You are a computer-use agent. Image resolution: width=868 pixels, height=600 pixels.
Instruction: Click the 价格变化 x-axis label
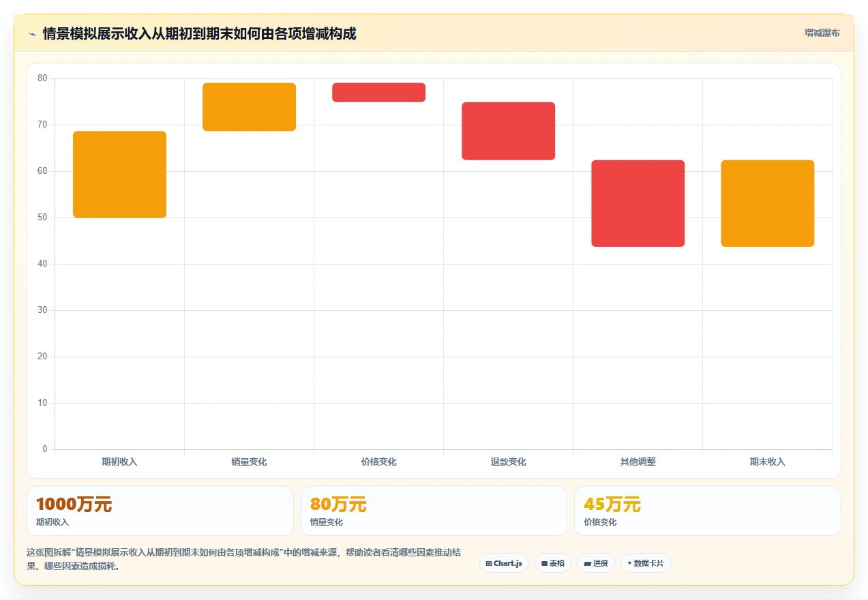tap(378, 462)
